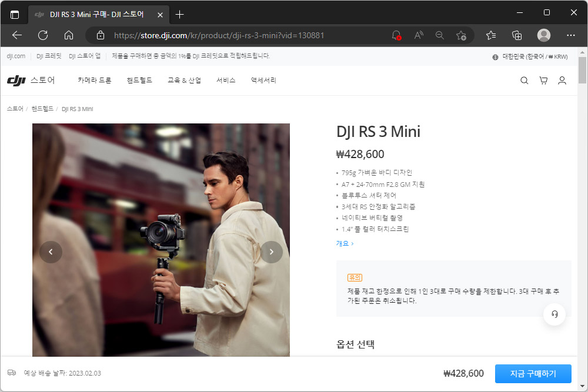The width and height of the screenshot is (588, 392).
Task: Open DJI 크레딧 link
Action: (49, 56)
